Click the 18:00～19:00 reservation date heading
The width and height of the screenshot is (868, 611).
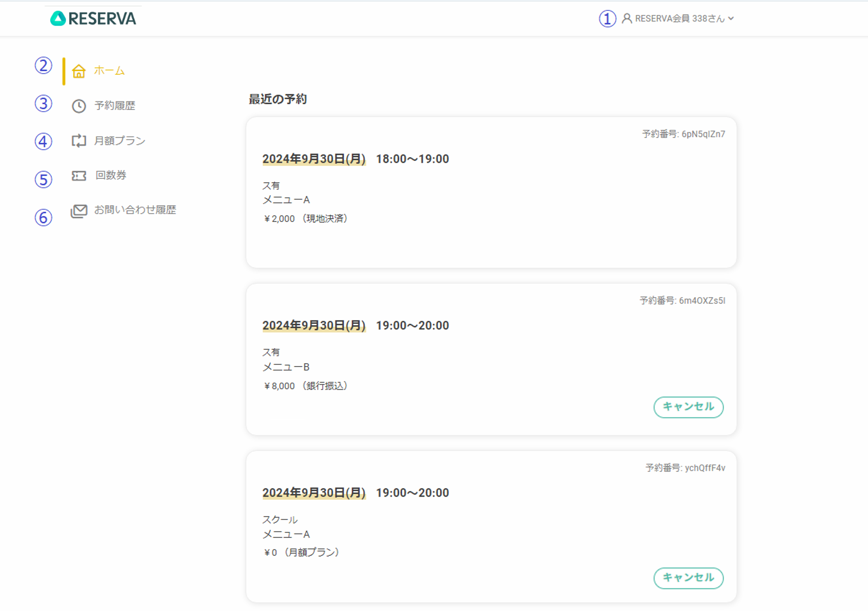[356, 159]
